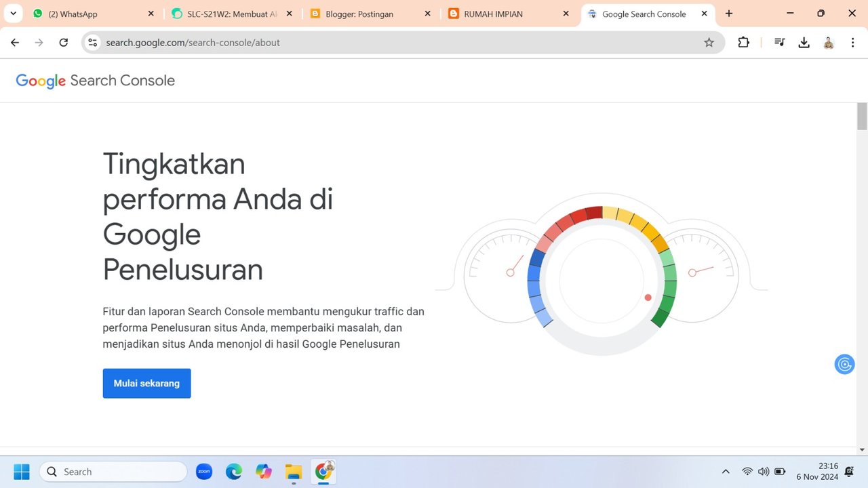The width and height of the screenshot is (868, 488).
Task: Go forward to the next page
Action: coord(39,43)
